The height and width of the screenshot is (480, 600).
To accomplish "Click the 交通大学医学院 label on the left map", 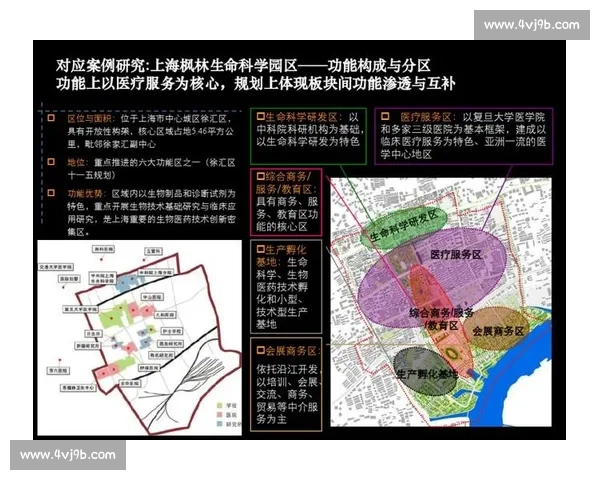I will [56, 267].
